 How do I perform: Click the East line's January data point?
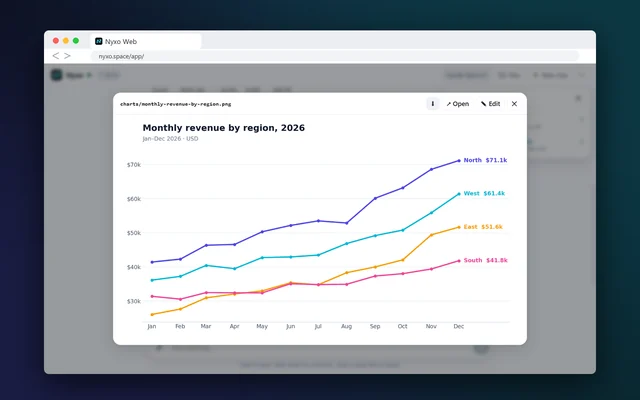point(152,314)
